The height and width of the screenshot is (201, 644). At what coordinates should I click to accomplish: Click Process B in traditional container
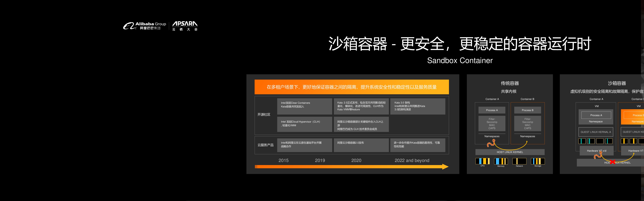point(528,110)
